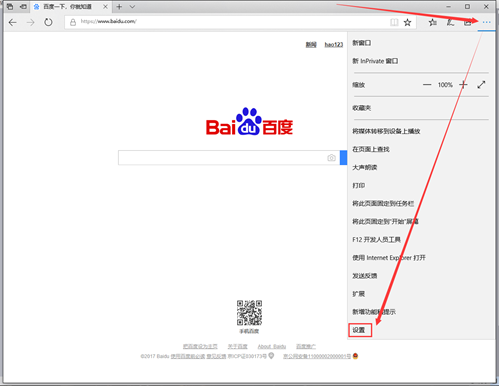Image resolution: width=499 pixels, height=386 pixels.
Task: Click the 手机百度 QR code
Action: pos(249,313)
